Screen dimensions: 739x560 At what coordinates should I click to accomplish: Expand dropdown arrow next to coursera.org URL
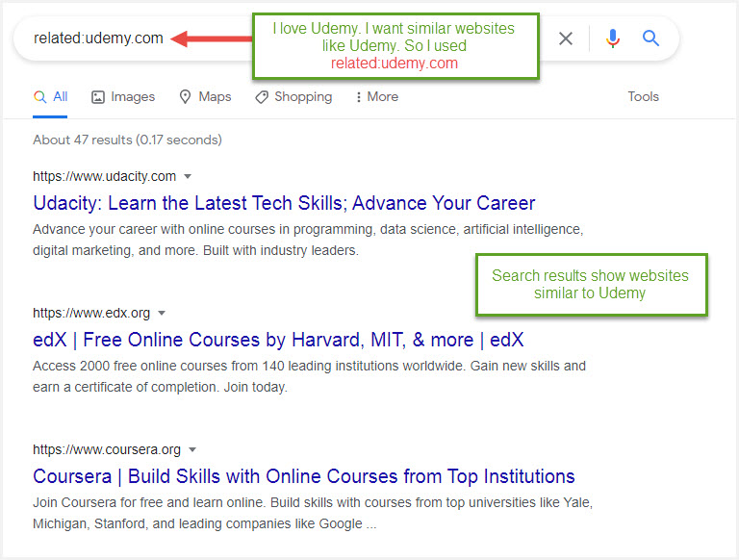click(192, 449)
